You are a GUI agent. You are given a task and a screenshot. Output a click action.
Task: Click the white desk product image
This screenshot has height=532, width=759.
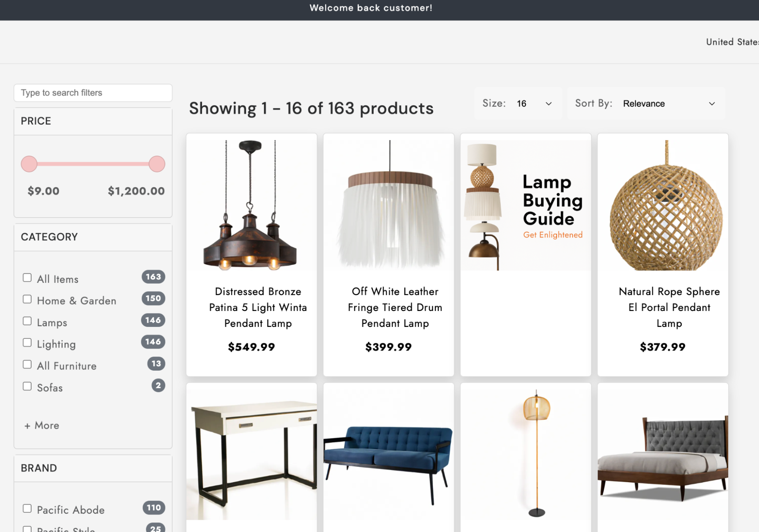pos(252,452)
